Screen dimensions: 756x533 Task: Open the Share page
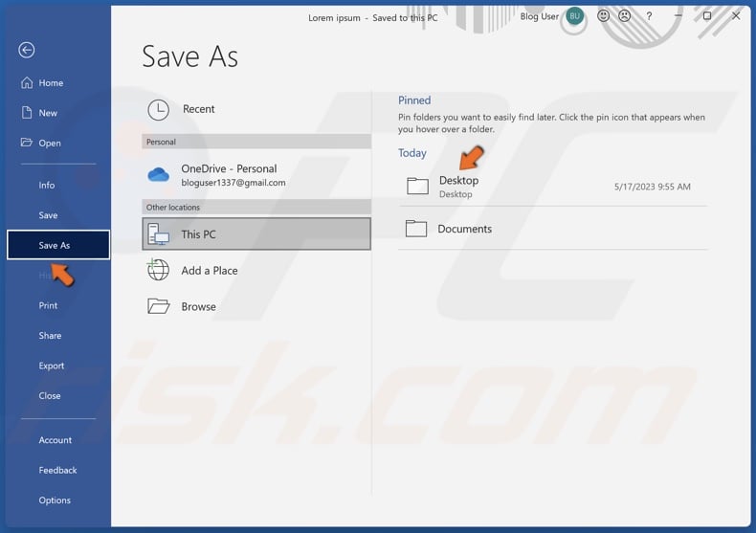click(x=58, y=336)
